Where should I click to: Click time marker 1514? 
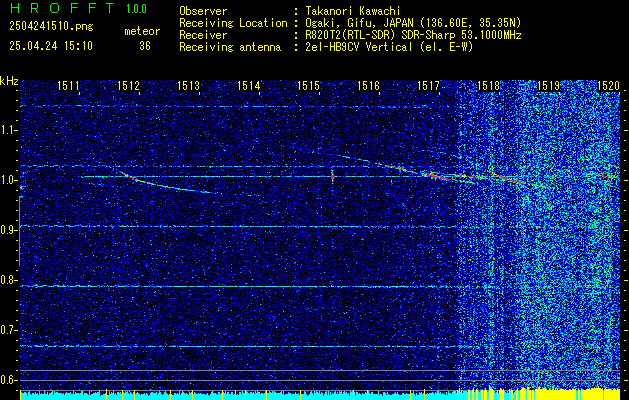pos(249,85)
